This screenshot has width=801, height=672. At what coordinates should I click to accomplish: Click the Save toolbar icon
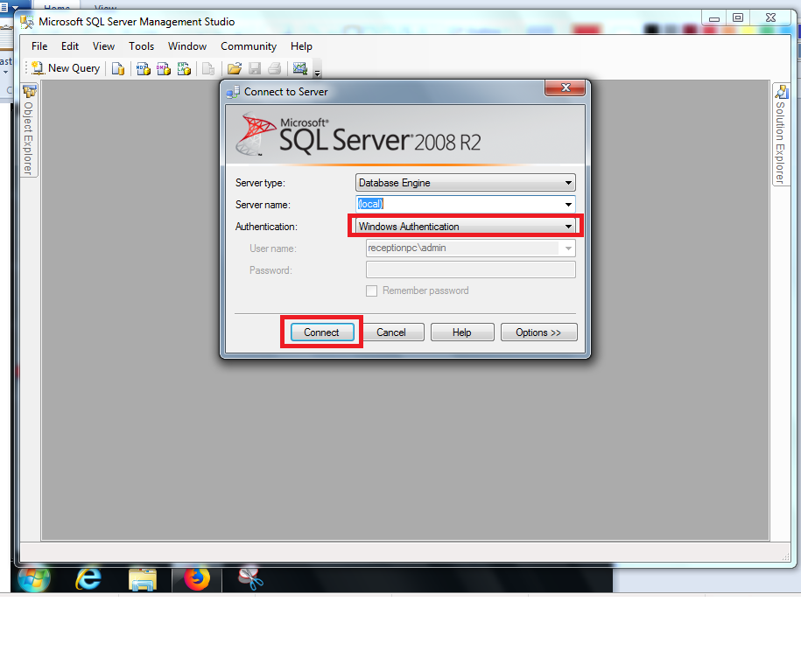[254, 68]
